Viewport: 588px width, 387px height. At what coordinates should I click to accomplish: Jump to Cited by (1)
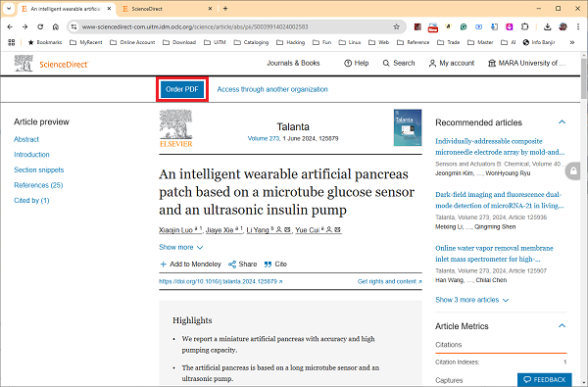click(x=31, y=200)
